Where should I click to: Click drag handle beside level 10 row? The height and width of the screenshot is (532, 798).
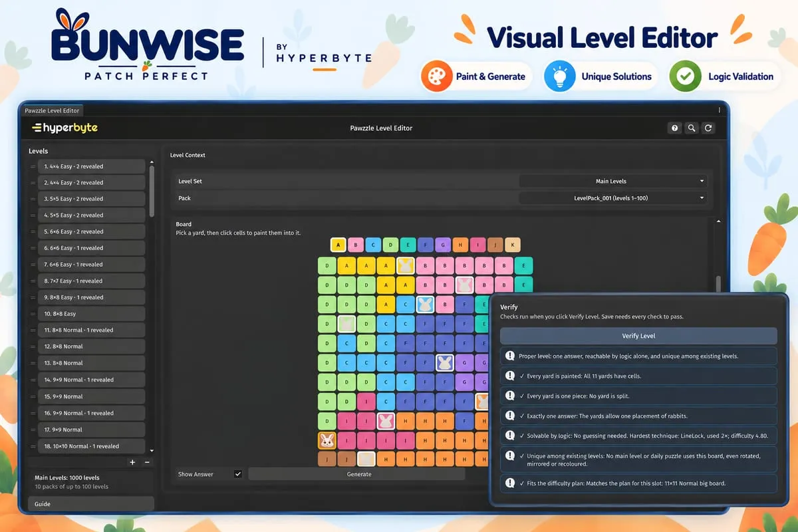[x=33, y=314]
